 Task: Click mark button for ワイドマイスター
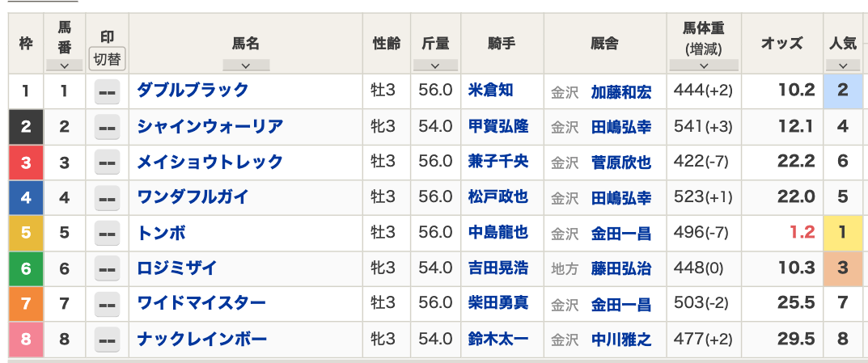pos(108,304)
